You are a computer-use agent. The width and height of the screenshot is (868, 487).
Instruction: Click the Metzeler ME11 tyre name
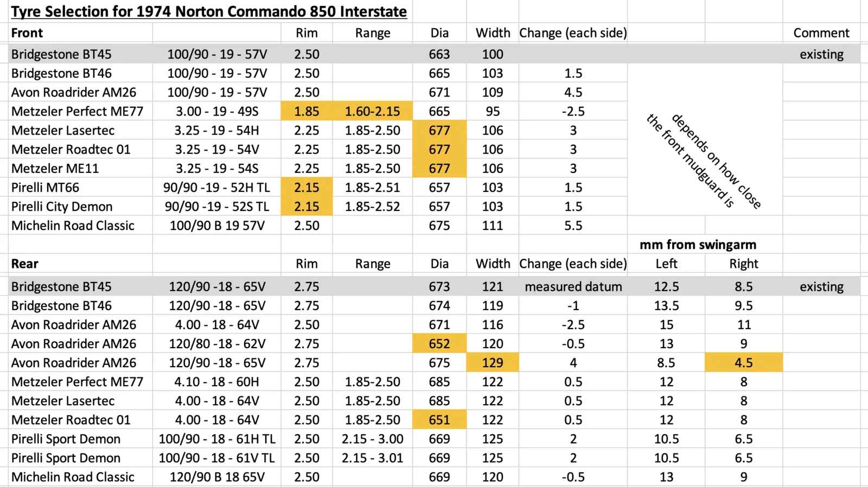55,169
